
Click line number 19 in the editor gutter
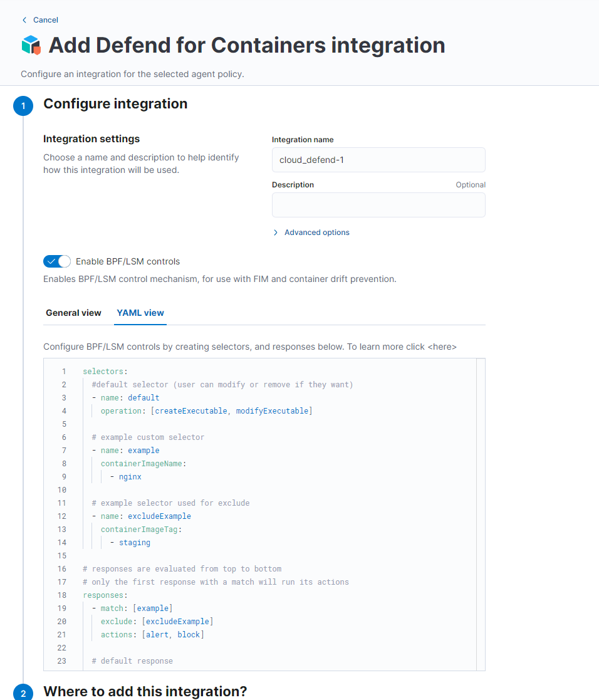pyautogui.click(x=61, y=608)
